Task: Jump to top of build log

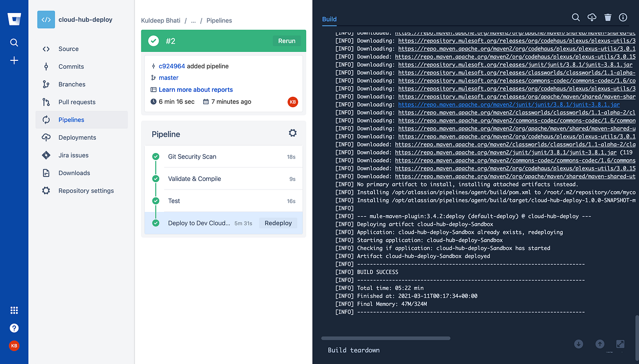Action: [600, 344]
